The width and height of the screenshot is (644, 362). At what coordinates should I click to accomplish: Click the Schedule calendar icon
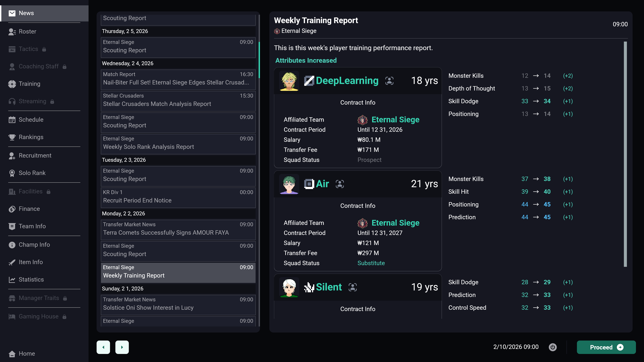(12, 120)
